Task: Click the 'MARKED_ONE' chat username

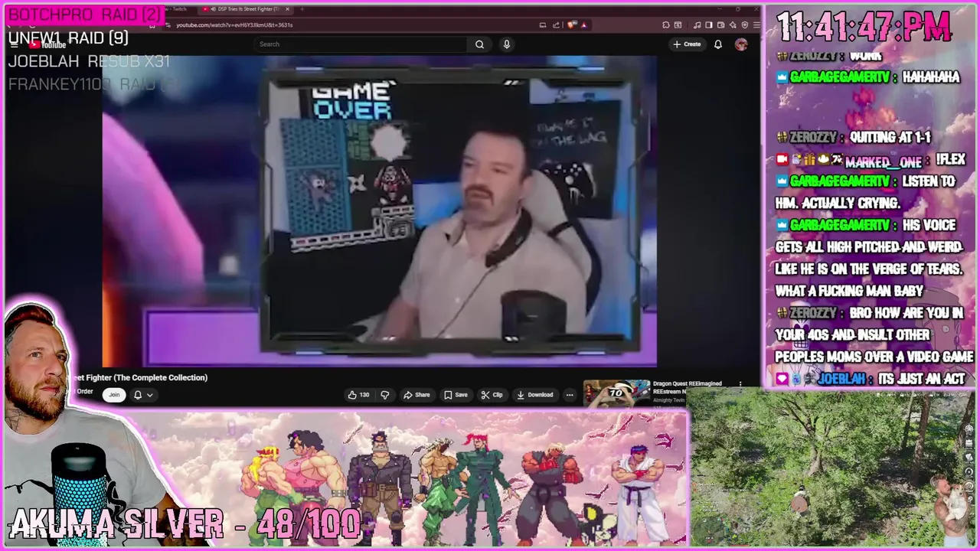Action: [883, 161]
